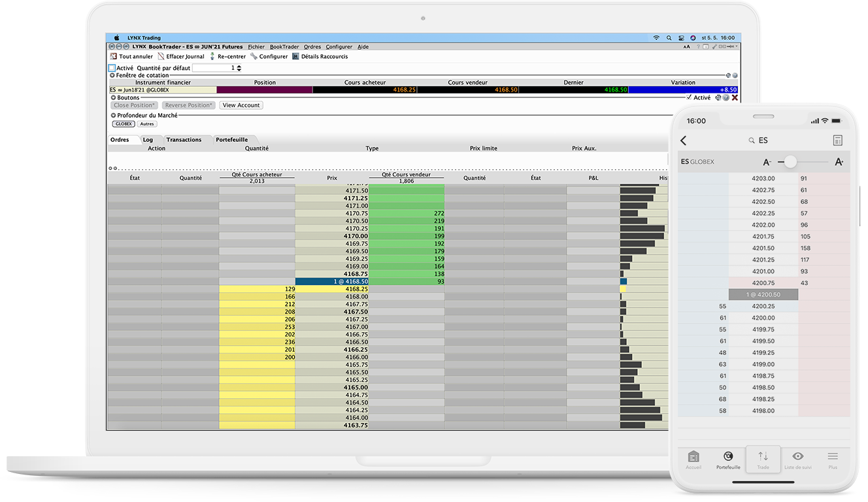The width and height of the screenshot is (868, 502).
Task: Open macOS Control Center icon
Action: point(681,38)
